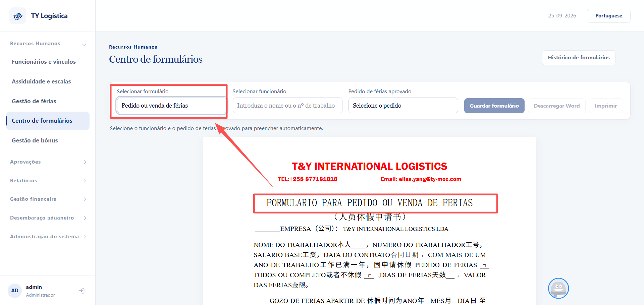
Task: Open the Selecionar formulário dropdown
Action: 171,106
